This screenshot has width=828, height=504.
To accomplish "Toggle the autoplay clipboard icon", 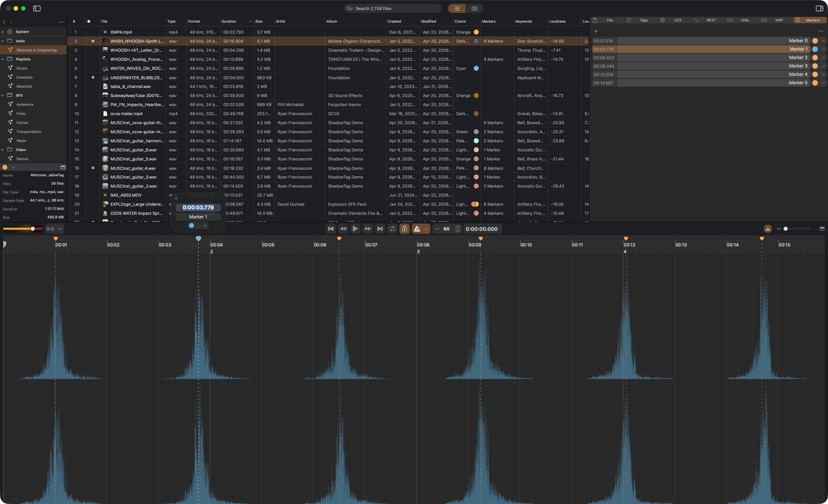I will click(405, 229).
